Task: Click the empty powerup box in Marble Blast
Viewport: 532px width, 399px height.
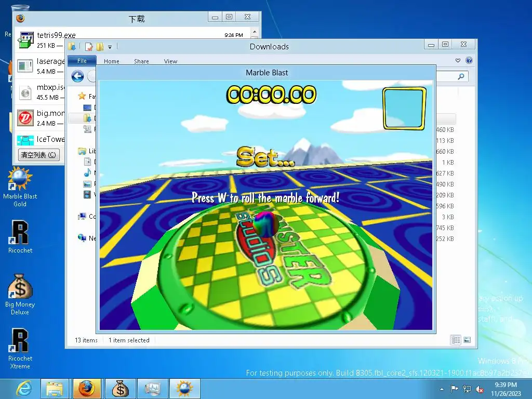Action: pyautogui.click(x=404, y=109)
